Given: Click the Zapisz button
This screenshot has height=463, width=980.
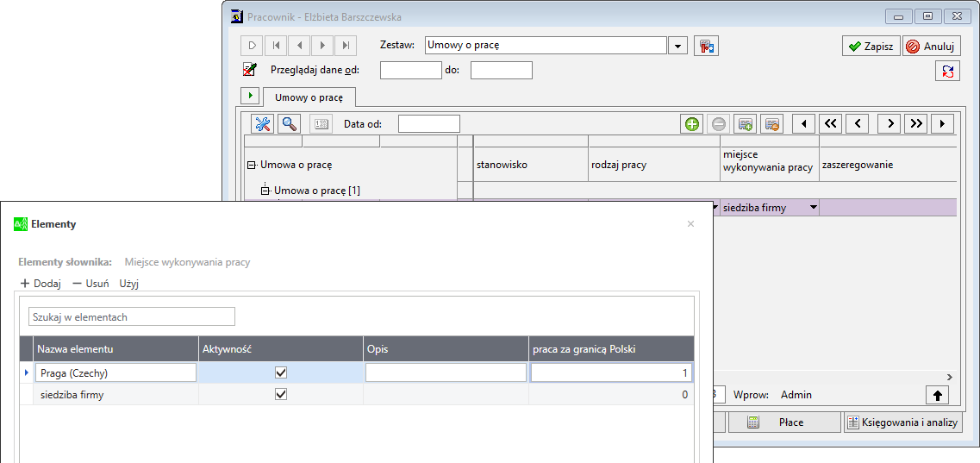Looking at the screenshot, I should click(x=871, y=47).
